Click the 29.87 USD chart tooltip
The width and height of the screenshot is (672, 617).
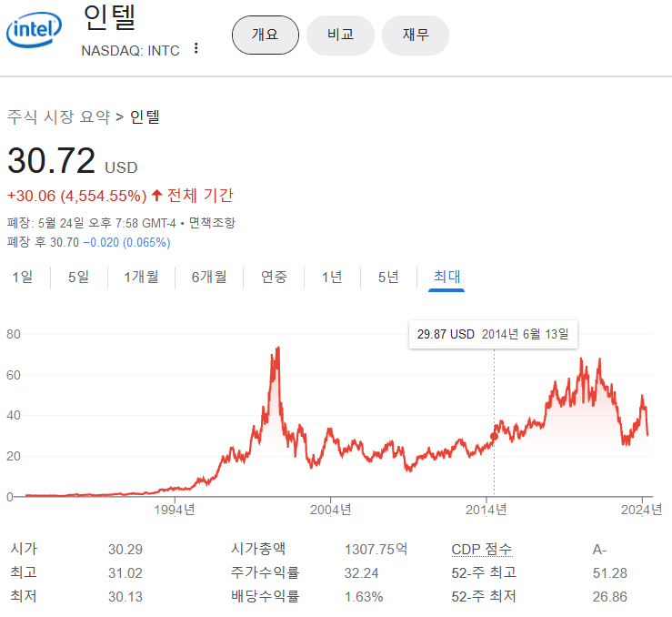(x=493, y=334)
